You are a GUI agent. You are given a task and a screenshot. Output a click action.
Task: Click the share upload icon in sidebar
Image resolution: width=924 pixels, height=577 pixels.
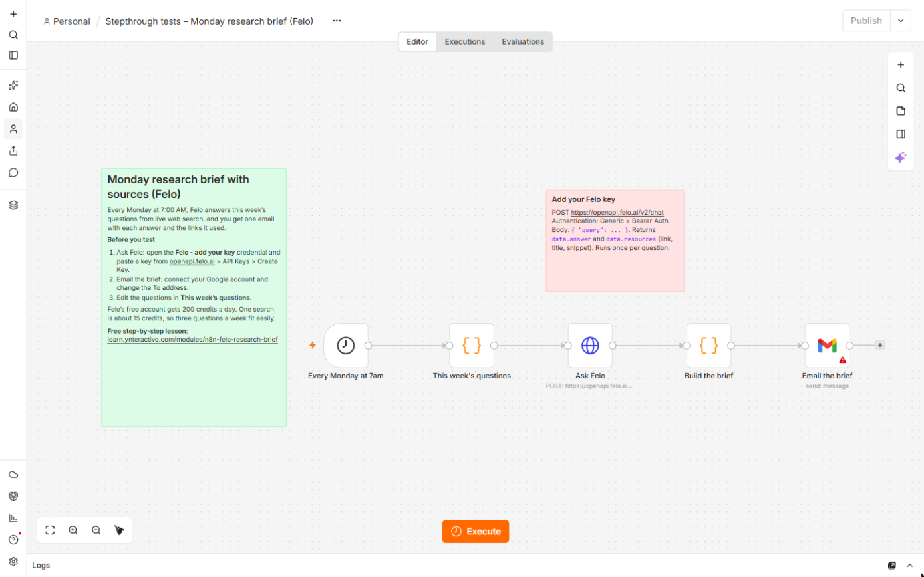point(13,151)
